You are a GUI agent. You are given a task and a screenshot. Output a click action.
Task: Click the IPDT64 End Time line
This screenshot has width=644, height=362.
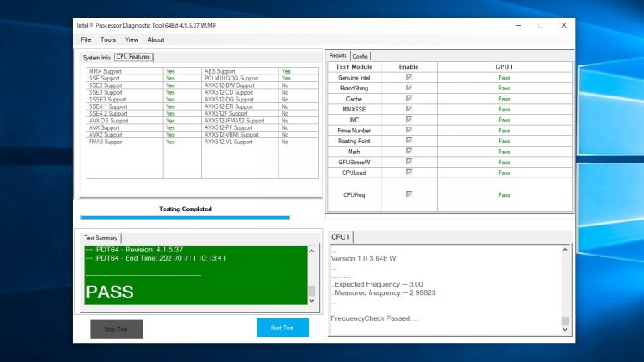[x=156, y=258]
